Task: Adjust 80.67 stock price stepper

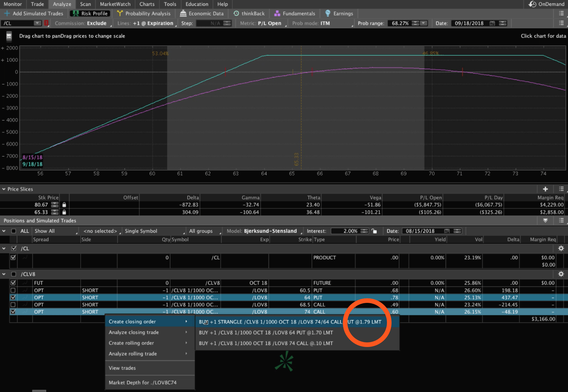Action: [x=55, y=205]
